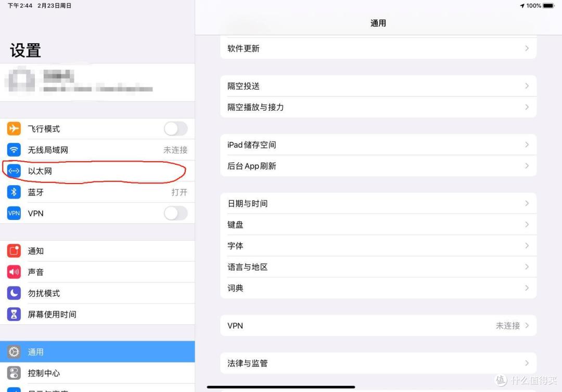Open chevron on 法律与监管 row
This screenshot has height=392, width=562.
pos(527,363)
